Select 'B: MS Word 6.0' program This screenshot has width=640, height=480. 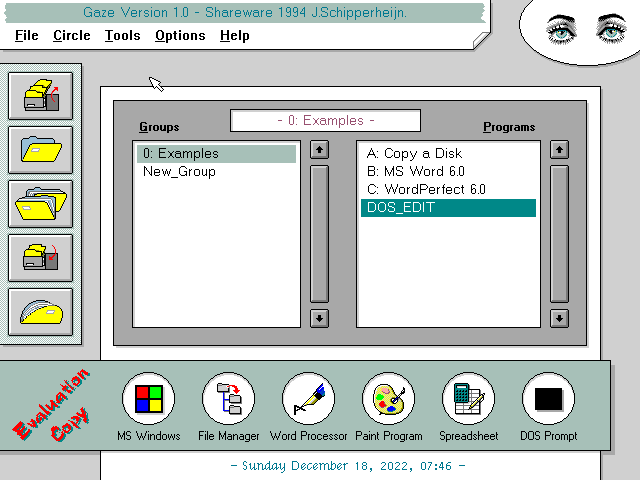coord(448,172)
